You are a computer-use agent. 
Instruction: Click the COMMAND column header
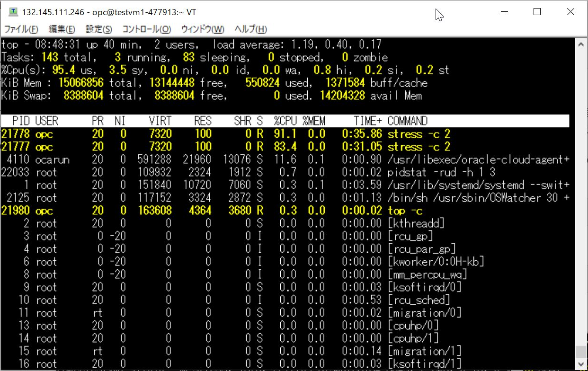click(x=407, y=121)
